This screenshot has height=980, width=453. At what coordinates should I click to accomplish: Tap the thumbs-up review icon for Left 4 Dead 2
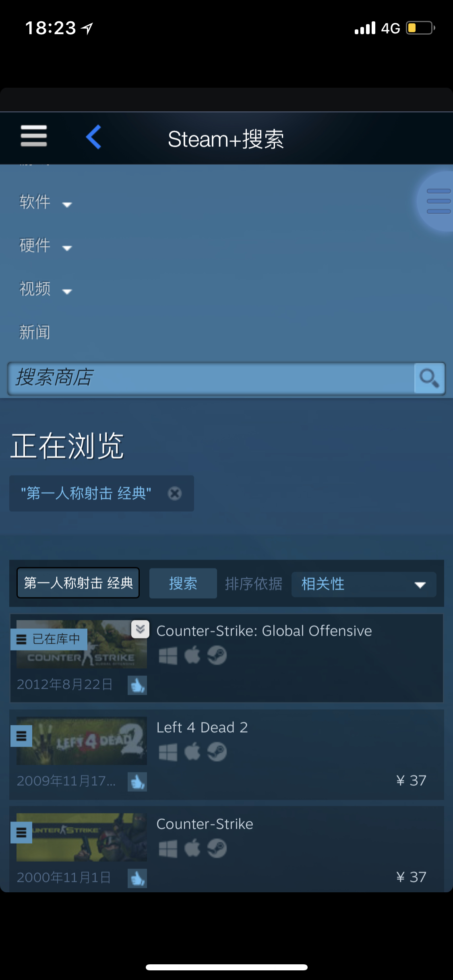point(137,782)
